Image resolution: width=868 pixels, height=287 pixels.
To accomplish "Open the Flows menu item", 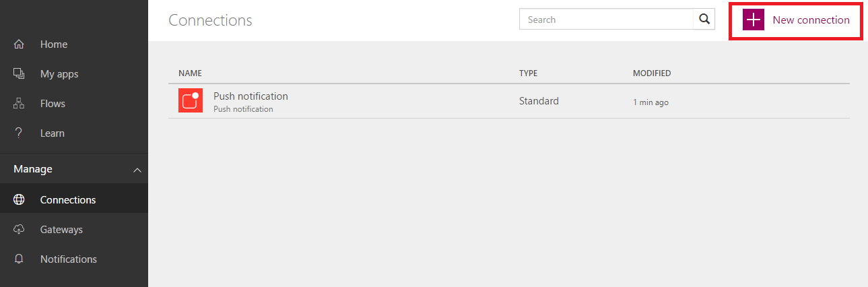I will click(53, 104).
